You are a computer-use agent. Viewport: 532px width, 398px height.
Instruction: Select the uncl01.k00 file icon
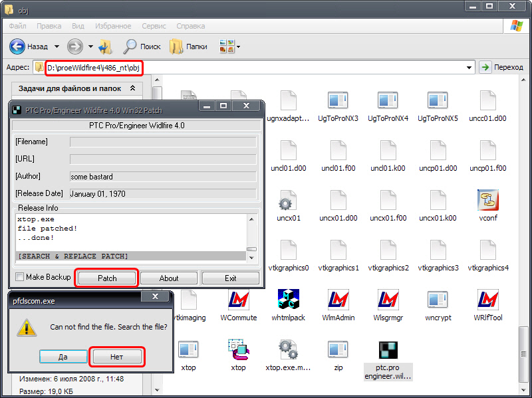click(388, 150)
